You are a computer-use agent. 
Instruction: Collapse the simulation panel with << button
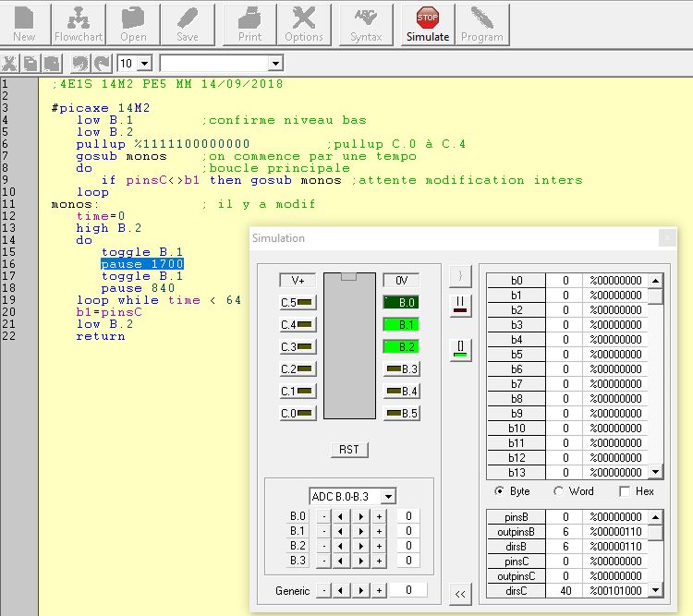tap(459, 595)
